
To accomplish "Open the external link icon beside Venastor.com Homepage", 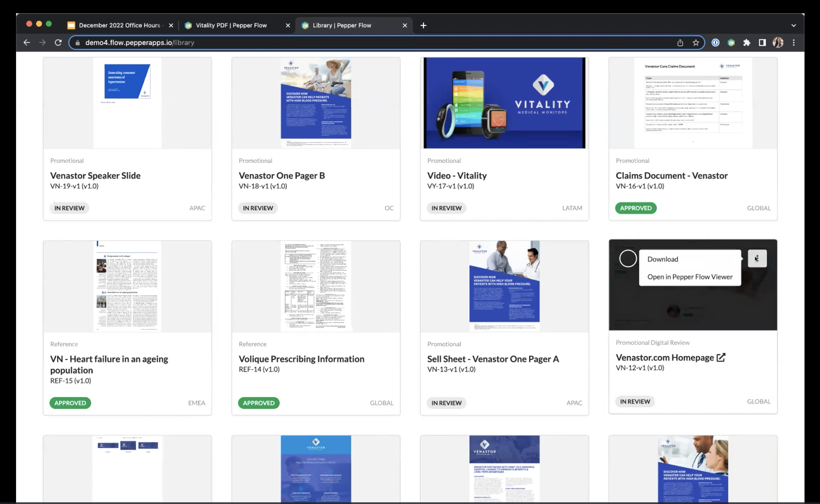I will [721, 357].
